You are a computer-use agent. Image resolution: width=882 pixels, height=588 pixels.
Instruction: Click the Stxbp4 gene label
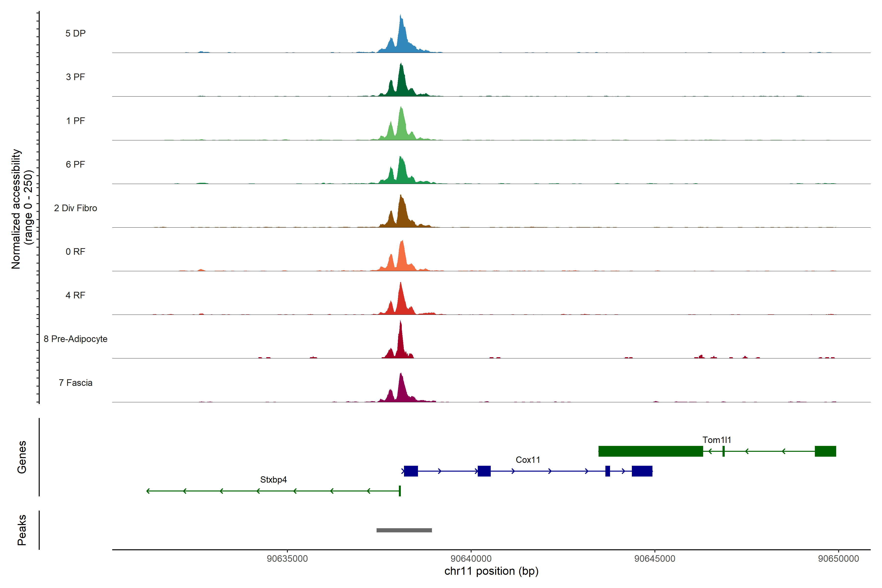(273, 480)
